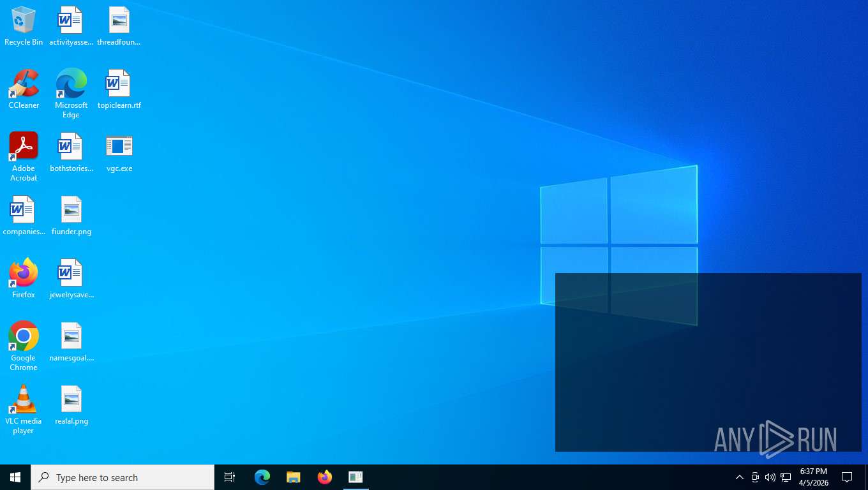
Task: Select the VLC media player shortcut
Action: click(24, 410)
